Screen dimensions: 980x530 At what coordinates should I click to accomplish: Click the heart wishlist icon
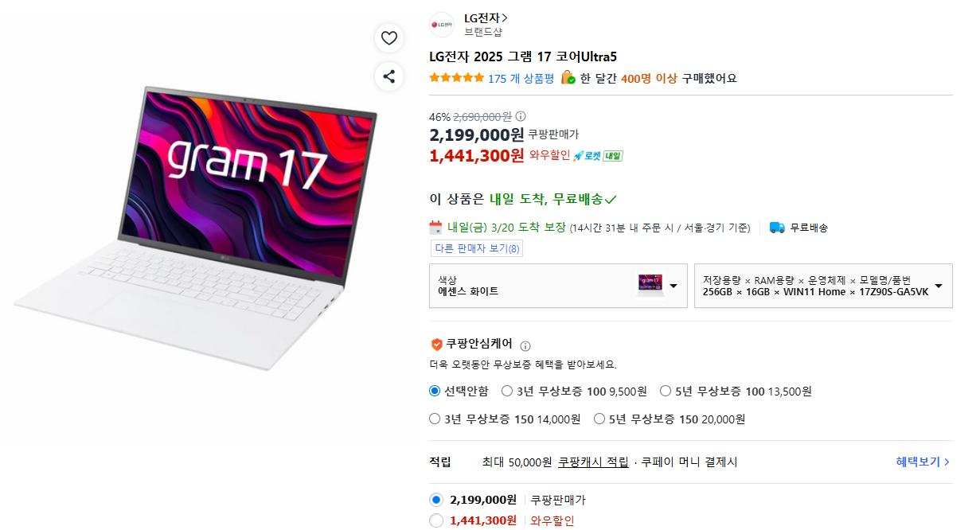[x=388, y=38]
